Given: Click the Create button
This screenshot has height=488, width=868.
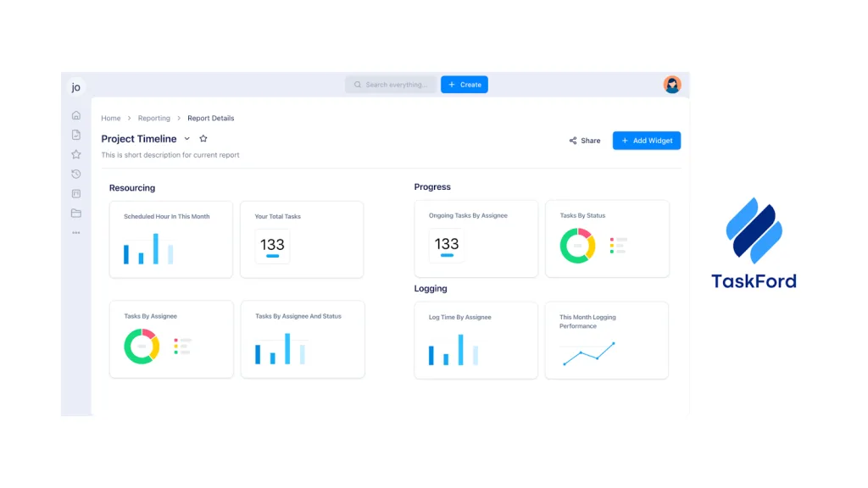Looking at the screenshot, I should [x=465, y=85].
